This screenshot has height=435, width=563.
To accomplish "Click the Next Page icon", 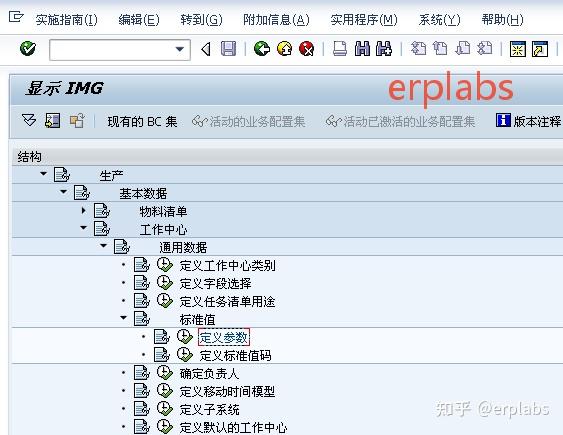I will (462, 48).
